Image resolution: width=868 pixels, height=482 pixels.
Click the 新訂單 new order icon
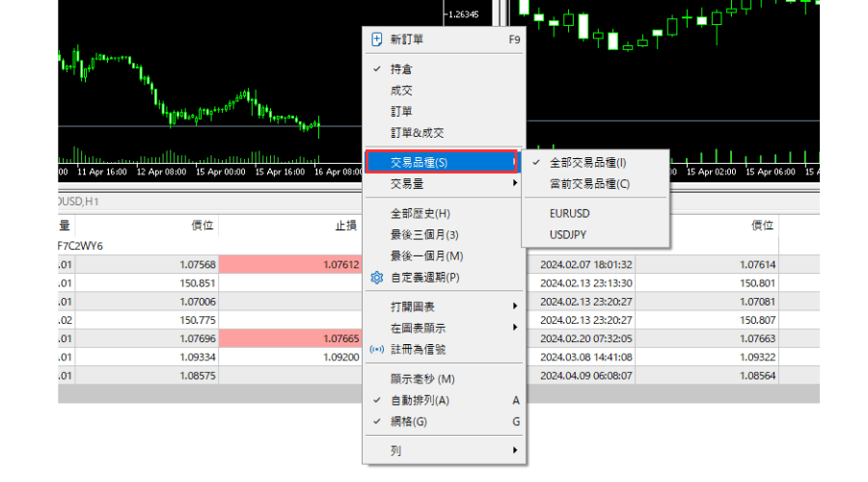click(x=377, y=40)
